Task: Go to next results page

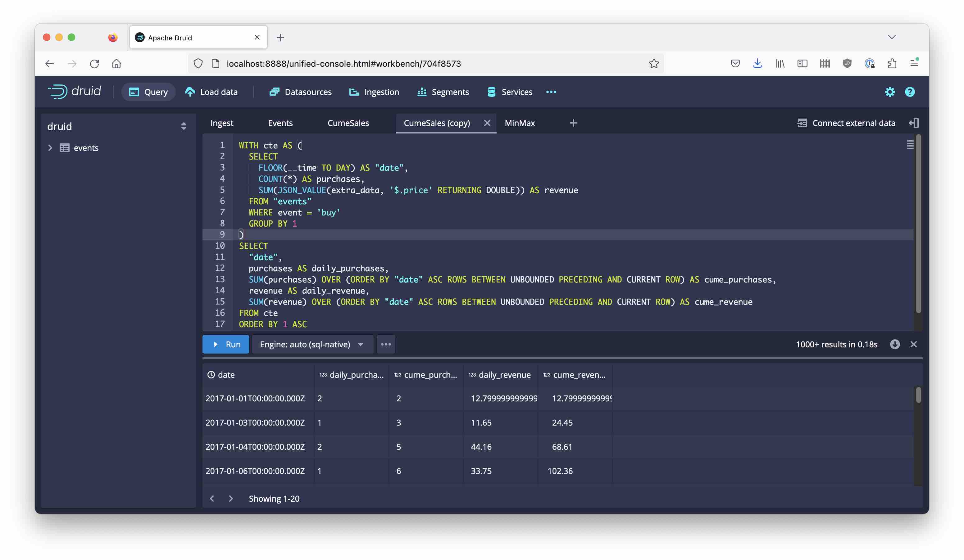Action: 231,498
